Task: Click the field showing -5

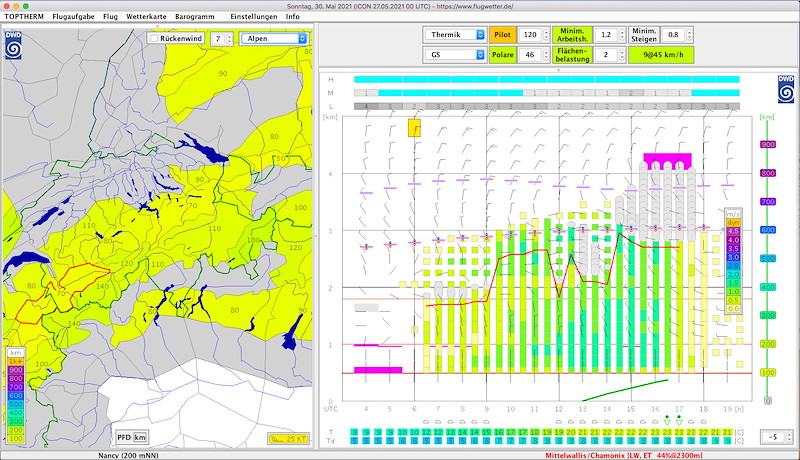Action: click(x=773, y=437)
